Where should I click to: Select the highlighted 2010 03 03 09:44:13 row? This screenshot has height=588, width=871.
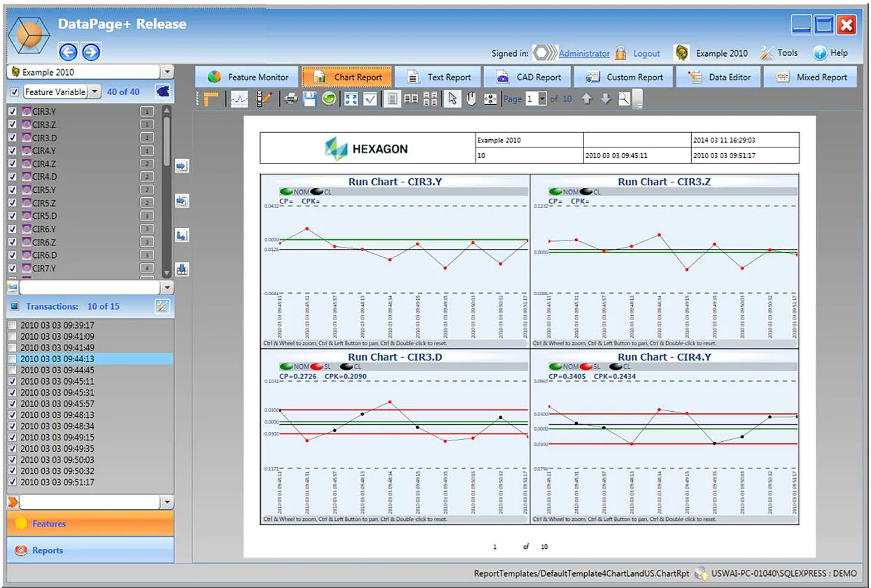[x=90, y=359]
